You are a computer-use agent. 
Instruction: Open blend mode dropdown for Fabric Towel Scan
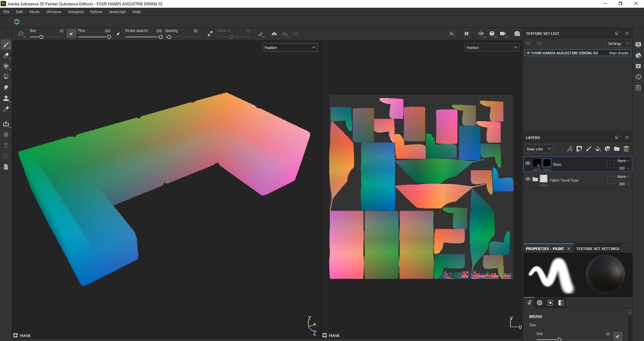[x=623, y=177]
